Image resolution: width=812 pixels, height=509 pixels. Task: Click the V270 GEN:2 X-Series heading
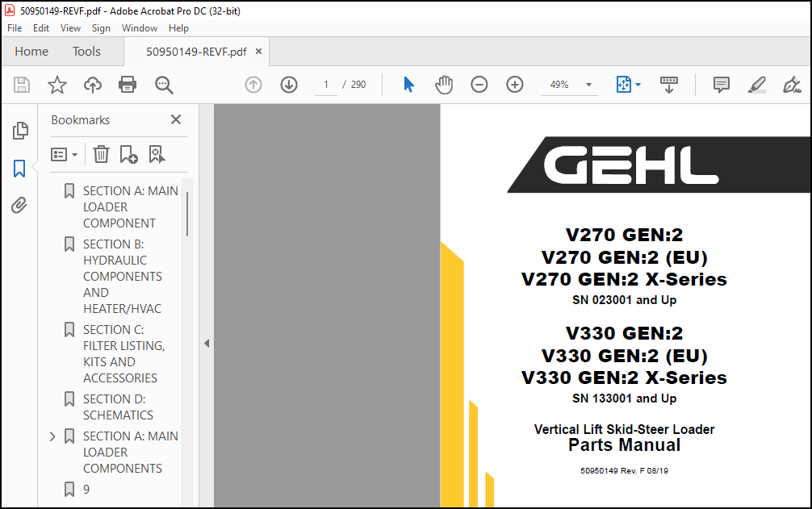point(624,279)
